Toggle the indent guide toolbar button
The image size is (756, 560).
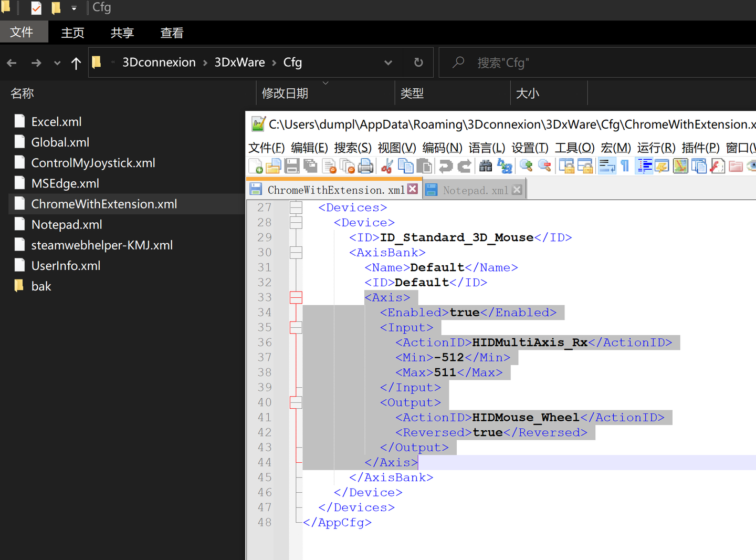click(x=644, y=167)
